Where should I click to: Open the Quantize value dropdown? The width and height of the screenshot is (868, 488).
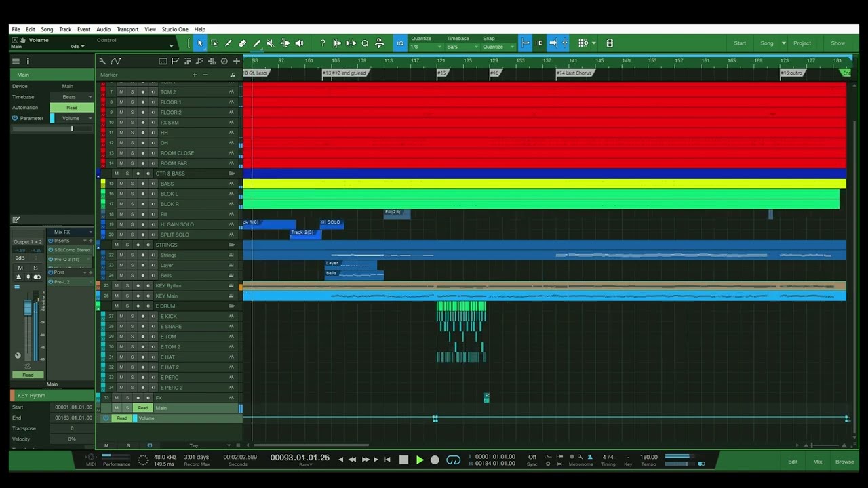coord(426,47)
